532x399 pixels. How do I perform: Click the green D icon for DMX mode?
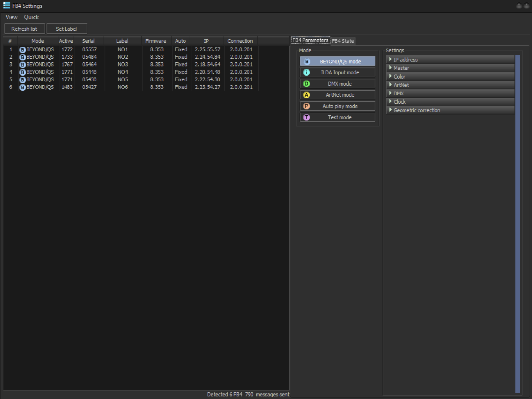[307, 84]
